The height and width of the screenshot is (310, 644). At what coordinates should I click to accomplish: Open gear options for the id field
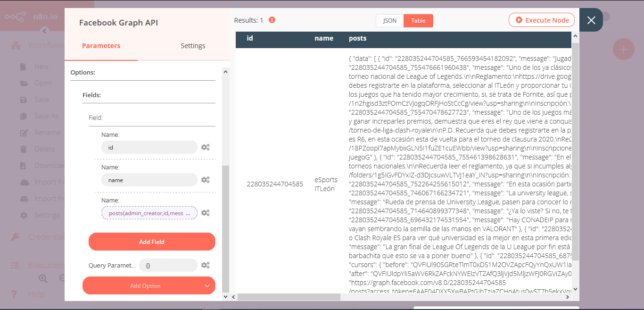(x=205, y=147)
